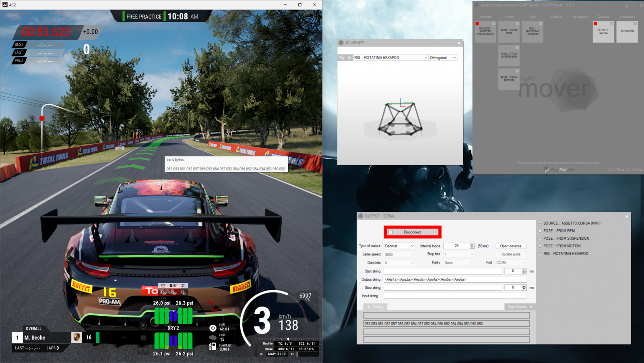The width and height of the screenshot is (644, 363).
Task: Click the Rigs/Directs tab in Output Serial
Action: (x=520, y=307)
